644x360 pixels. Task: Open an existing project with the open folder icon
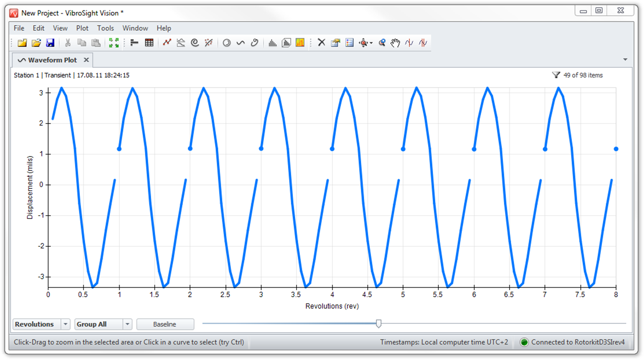36,43
